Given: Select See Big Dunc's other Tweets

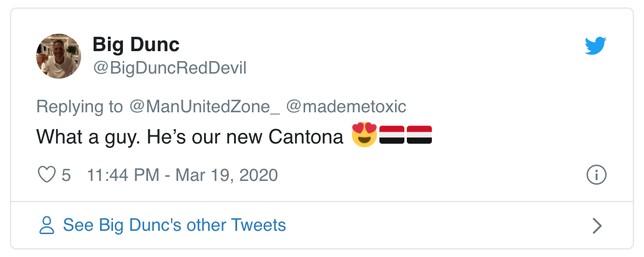Looking at the screenshot, I should click(x=174, y=225).
